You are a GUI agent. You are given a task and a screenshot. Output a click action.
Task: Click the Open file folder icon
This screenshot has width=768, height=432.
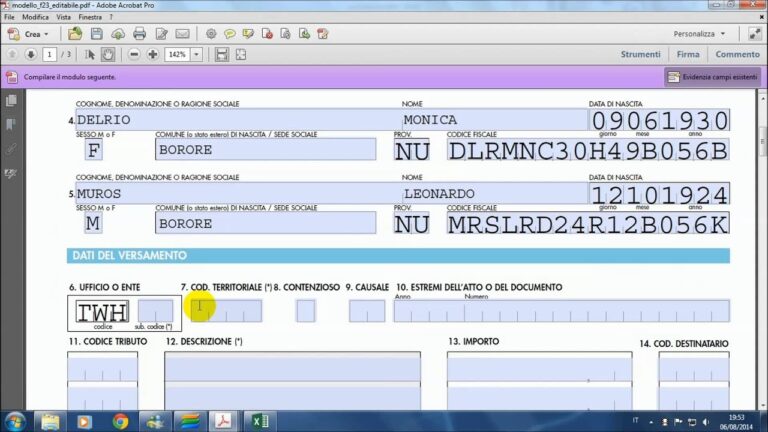tap(75, 34)
